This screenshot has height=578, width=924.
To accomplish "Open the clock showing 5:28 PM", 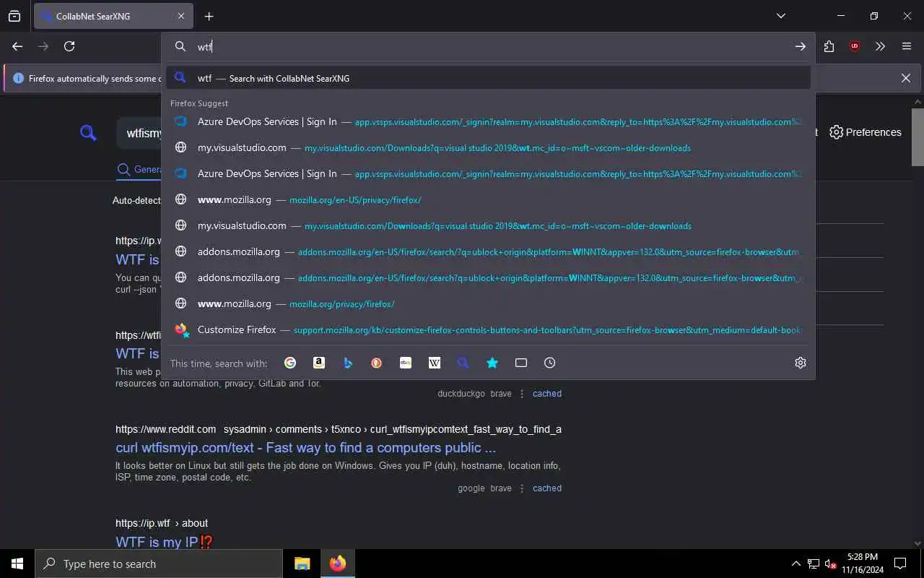I will (862, 564).
